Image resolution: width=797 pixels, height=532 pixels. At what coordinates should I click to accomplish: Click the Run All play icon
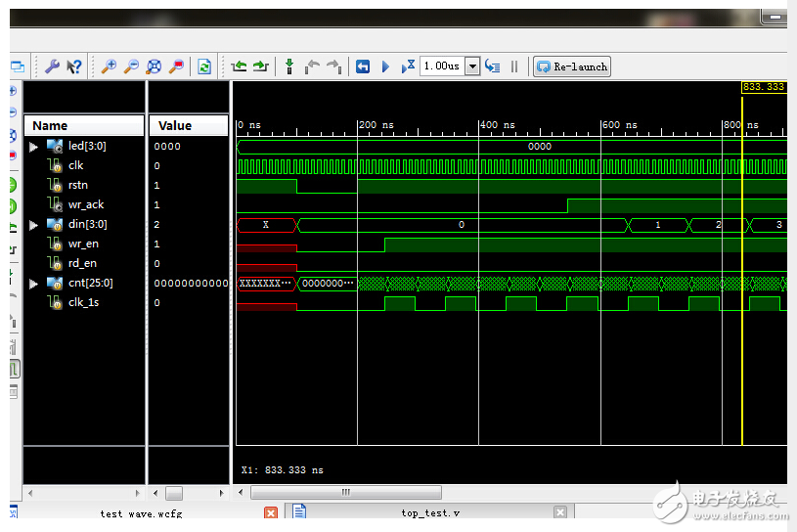[385, 66]
